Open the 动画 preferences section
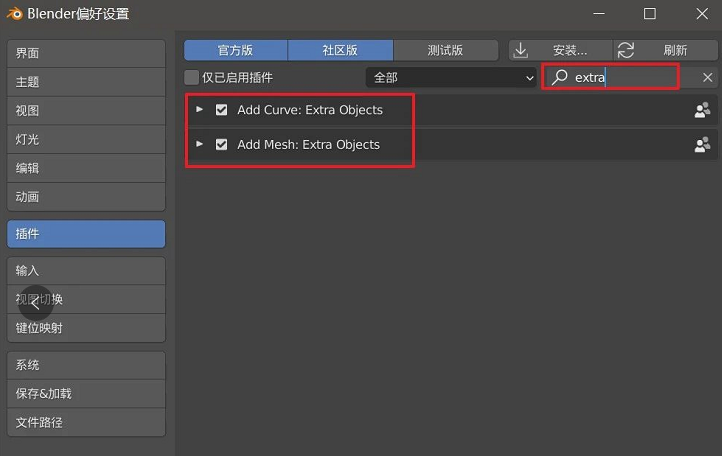This screenshot has height=456, width=722. [x=86, y=197]
